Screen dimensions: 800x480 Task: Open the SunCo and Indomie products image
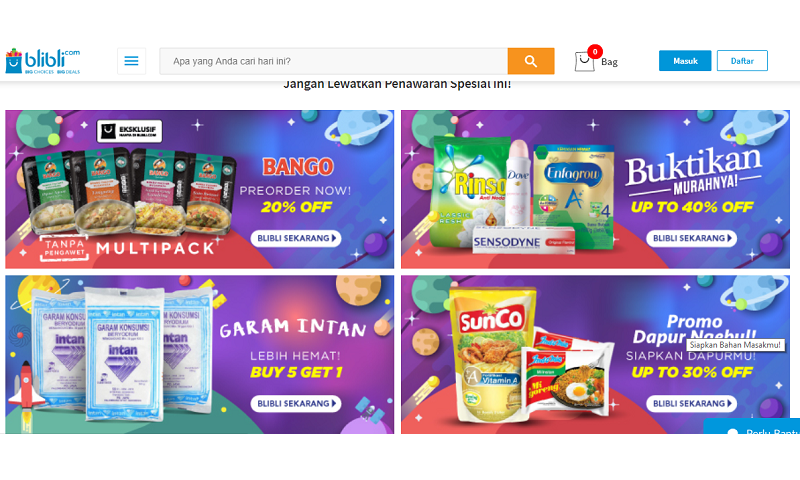[x=531, y=355]
